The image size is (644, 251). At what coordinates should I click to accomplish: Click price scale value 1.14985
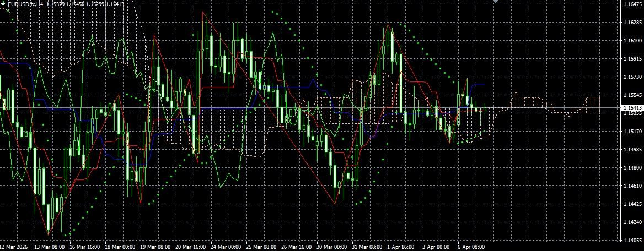(632, 149)
